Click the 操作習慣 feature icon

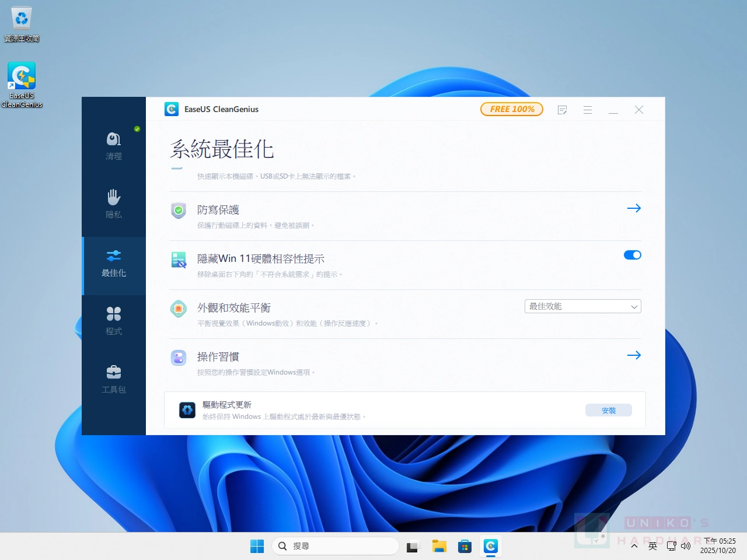pyautogui.click(x=179, y=357)
